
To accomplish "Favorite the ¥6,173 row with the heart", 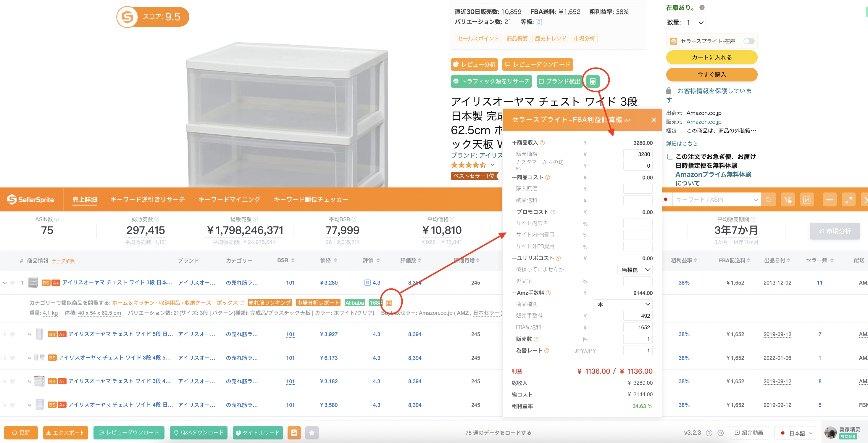I will click(12, 358).
